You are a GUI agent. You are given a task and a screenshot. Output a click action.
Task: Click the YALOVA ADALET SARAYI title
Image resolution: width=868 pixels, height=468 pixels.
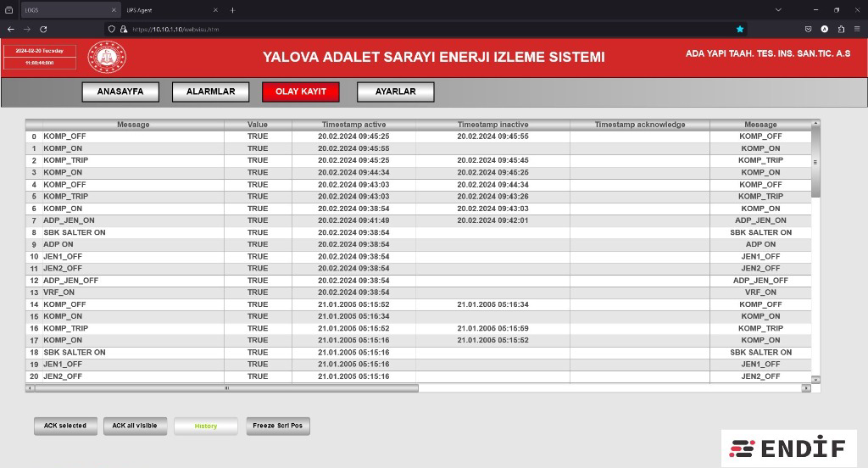[433, 57]
